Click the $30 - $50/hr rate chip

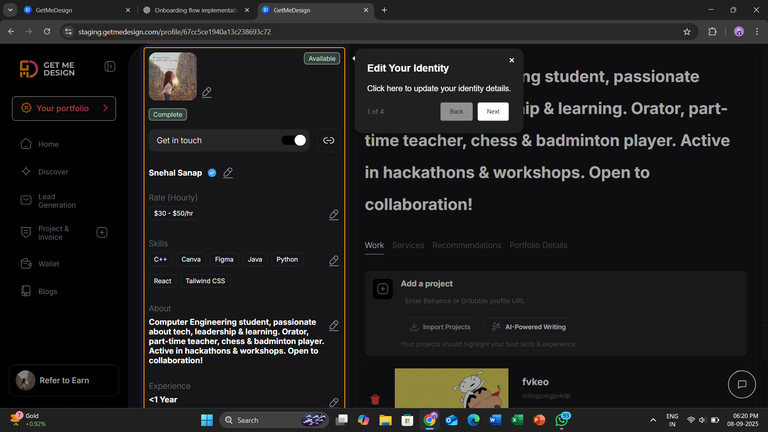pos(173,214)
